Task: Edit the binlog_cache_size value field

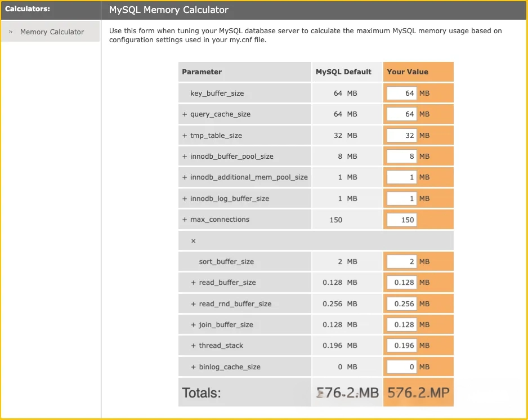Action: pyautogui.click(x=402, y=367)
